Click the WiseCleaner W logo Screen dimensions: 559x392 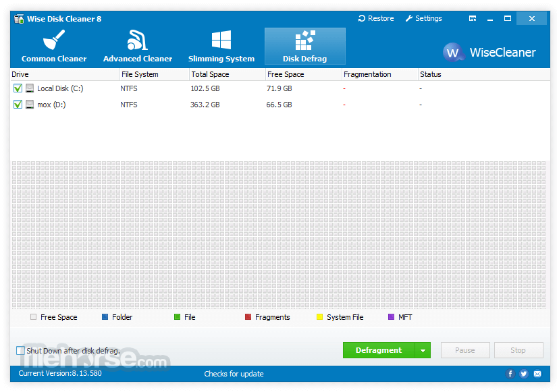(x=453, y=53)
